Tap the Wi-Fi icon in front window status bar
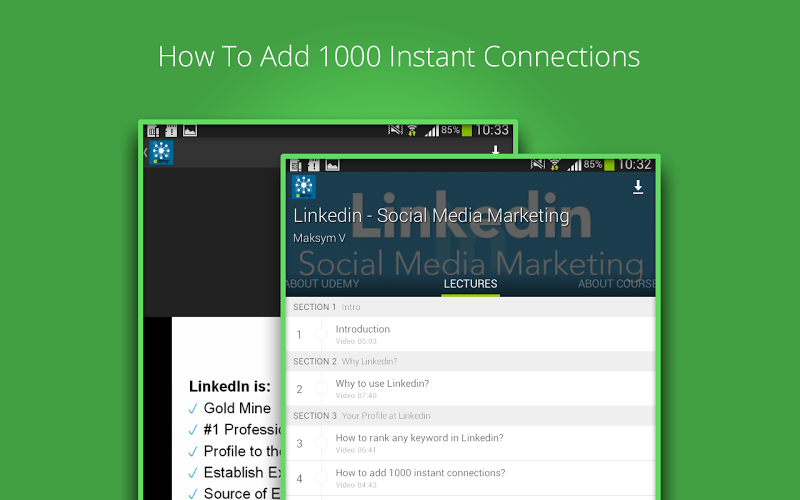Screen dimensions: 800x500 [555, 165]
